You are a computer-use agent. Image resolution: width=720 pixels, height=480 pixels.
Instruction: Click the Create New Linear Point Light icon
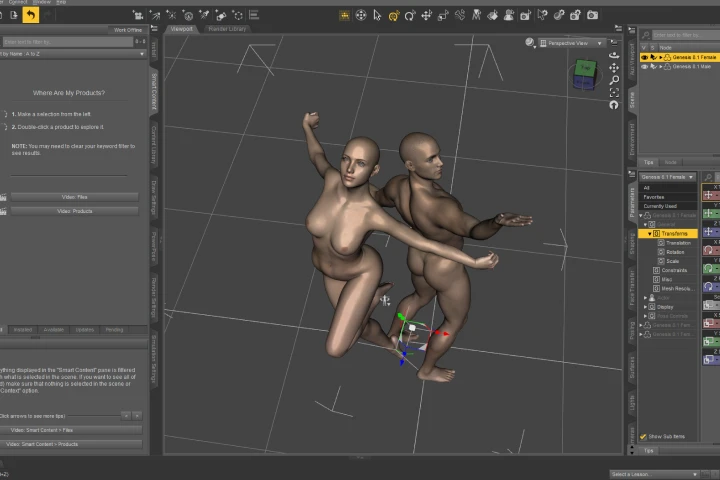pyautogui.click(x=188, y=15)
